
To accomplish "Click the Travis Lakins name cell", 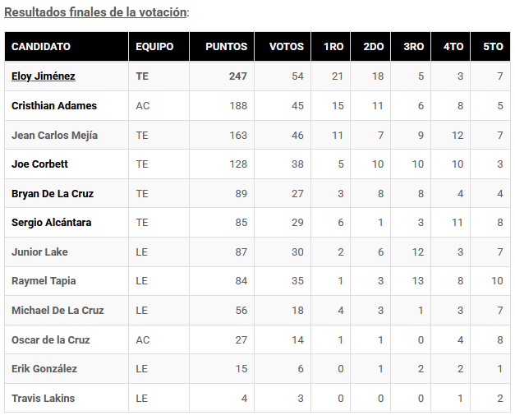I will click(43, 399).
